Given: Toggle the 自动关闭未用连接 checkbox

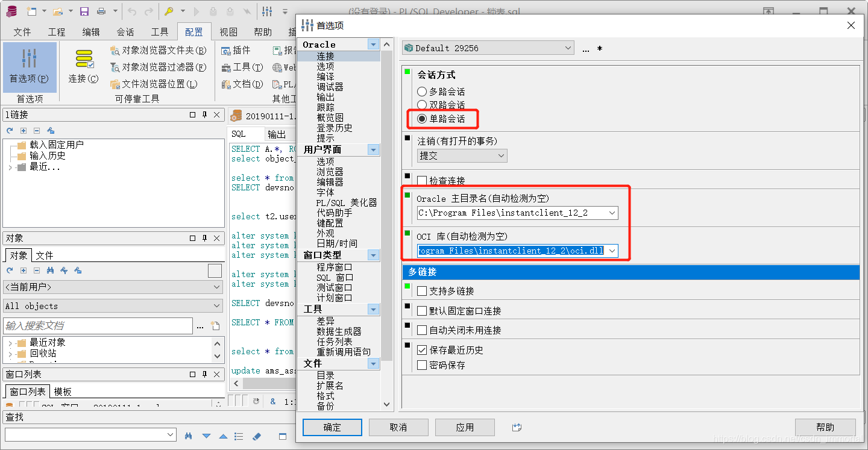Looking at the screenshot, I should coord(422,330).
